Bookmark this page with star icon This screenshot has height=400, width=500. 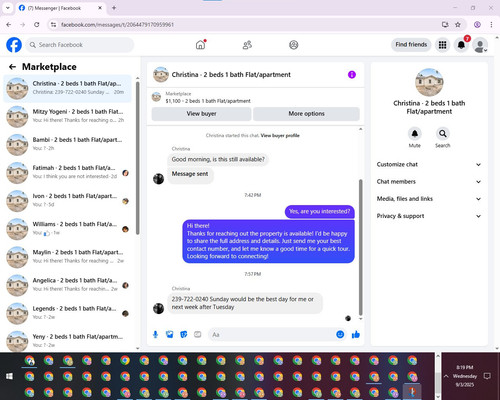click(458, 25)
